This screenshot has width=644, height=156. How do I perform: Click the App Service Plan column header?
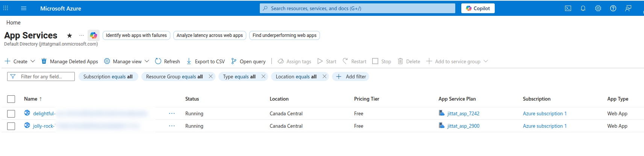click(x=457, y=99)
